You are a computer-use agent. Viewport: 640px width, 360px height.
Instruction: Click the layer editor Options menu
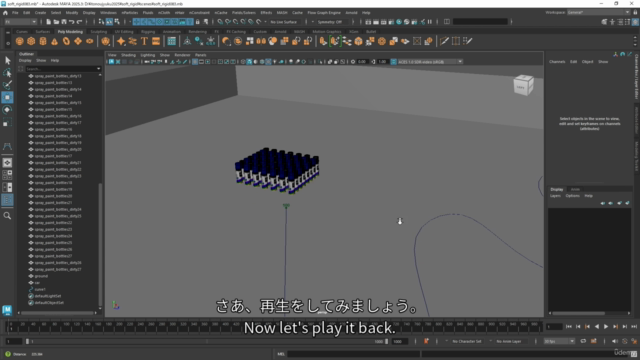click(572, 196)
